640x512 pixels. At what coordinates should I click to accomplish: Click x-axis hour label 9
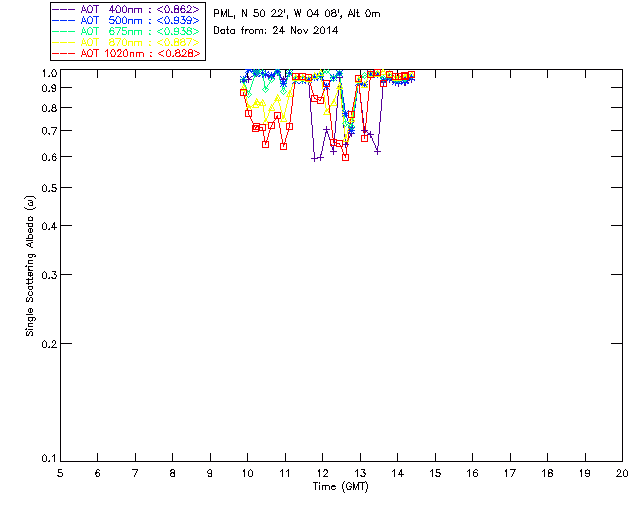pos(210,473)
